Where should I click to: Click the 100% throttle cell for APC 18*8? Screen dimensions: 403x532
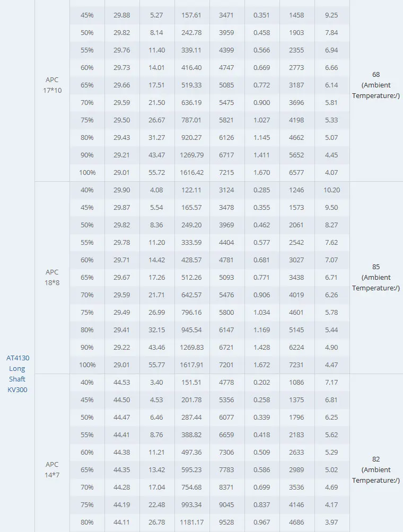coord(87,365)
